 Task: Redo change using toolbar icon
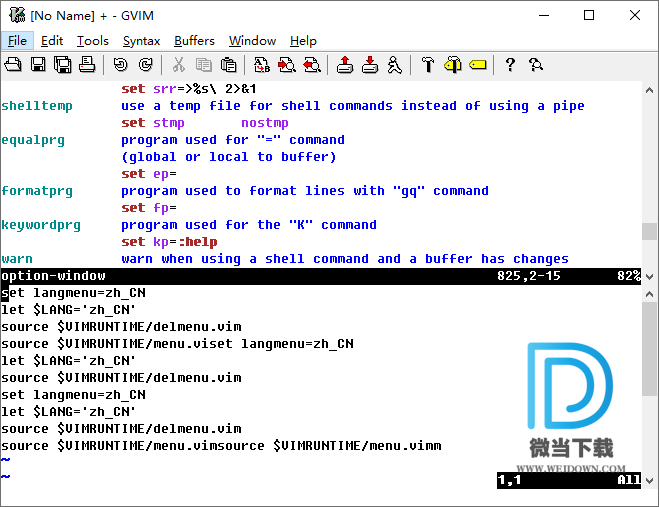coord(145,65)
